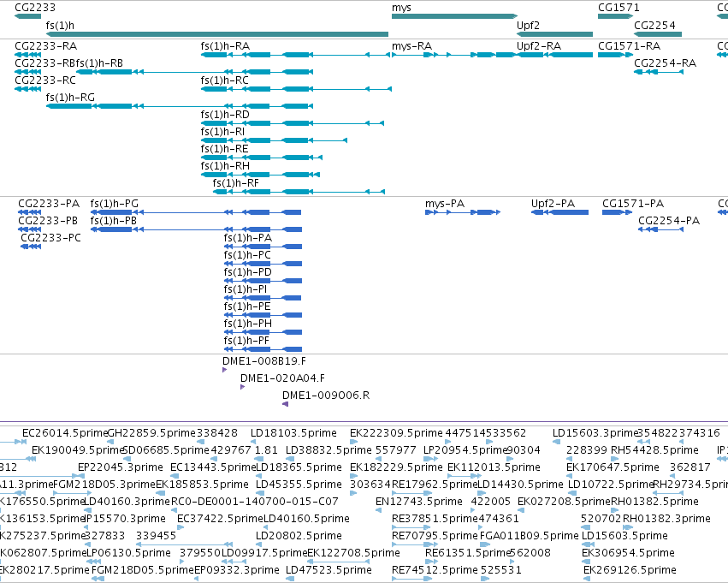Open EST label EN12743.5prime

click(x=419, y=502)
